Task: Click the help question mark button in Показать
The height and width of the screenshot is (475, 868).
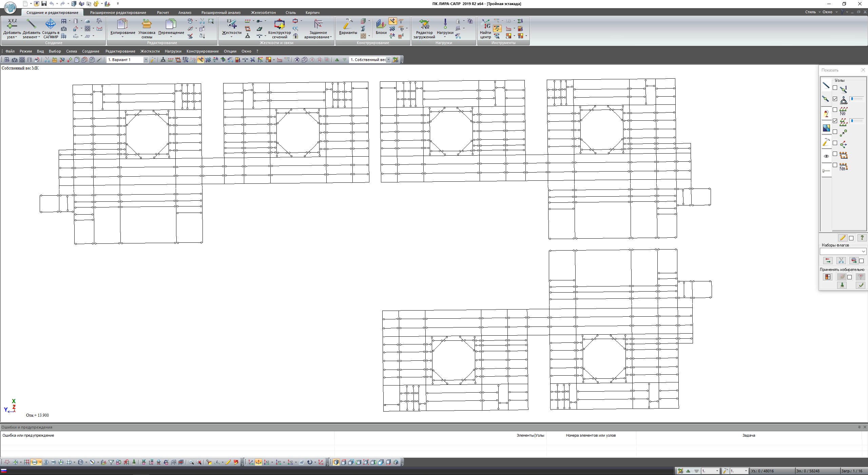Action: 862,238
